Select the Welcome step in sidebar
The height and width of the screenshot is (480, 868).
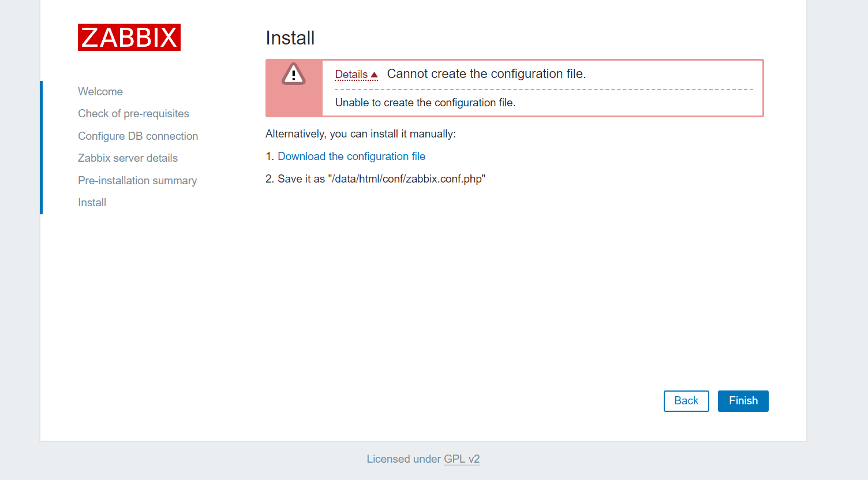coord(100,92)
